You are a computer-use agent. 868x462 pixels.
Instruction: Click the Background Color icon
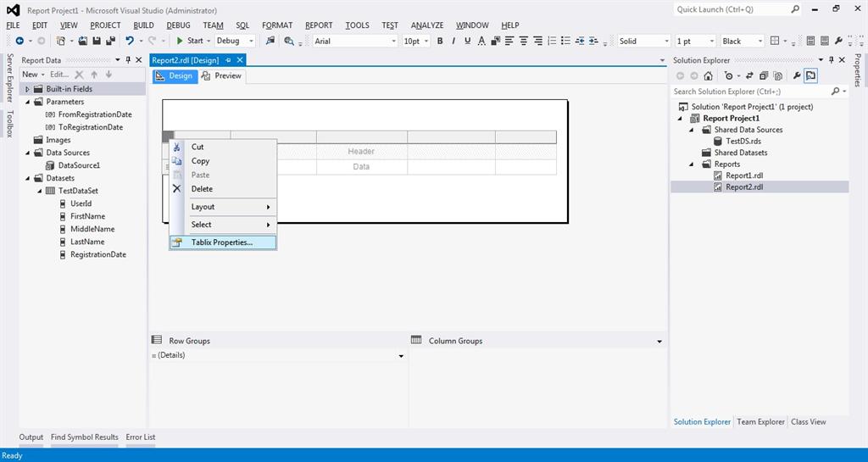pos(495,41)
